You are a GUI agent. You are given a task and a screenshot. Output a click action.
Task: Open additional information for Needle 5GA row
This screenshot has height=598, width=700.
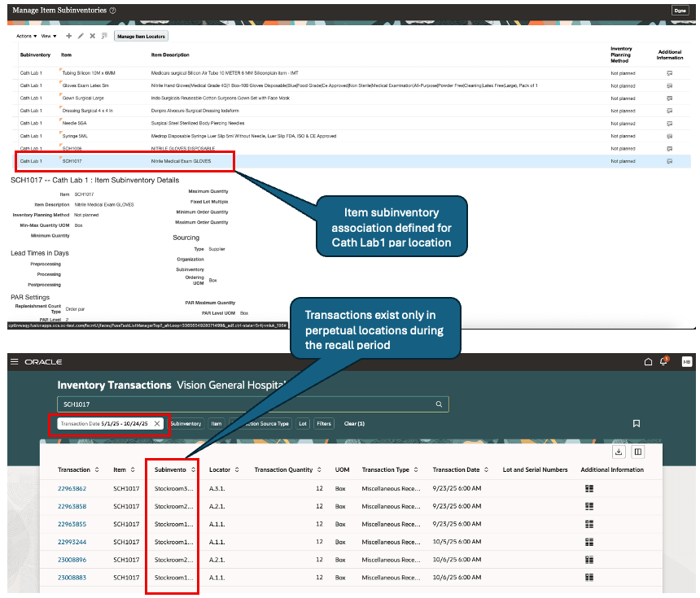[670, 123]
